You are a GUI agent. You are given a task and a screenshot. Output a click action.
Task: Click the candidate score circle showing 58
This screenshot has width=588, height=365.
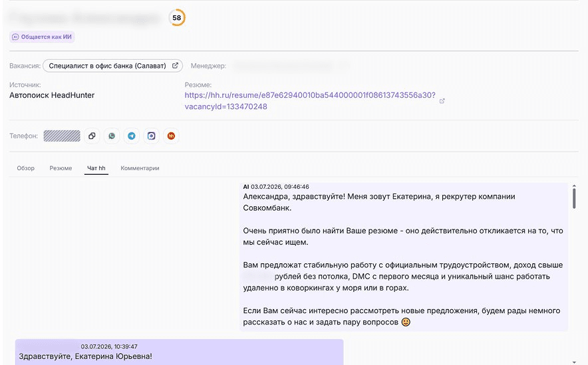click(x=177, y=17)
